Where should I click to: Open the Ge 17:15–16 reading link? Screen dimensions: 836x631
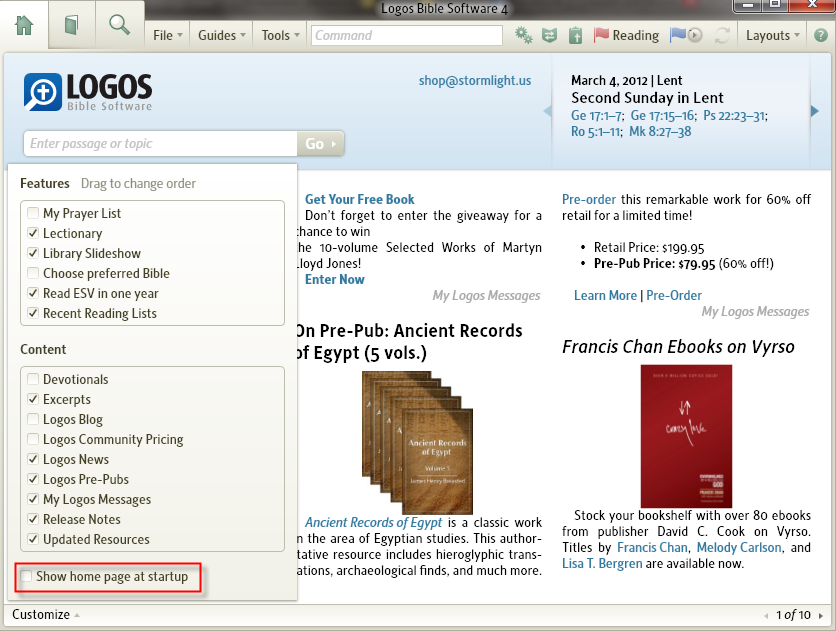click(663, 116)
